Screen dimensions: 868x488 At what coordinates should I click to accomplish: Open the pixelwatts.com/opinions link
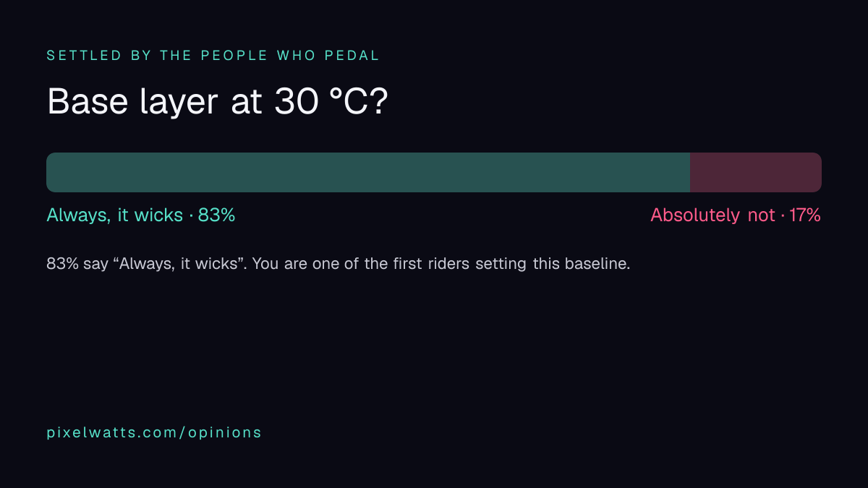point(154,433)
